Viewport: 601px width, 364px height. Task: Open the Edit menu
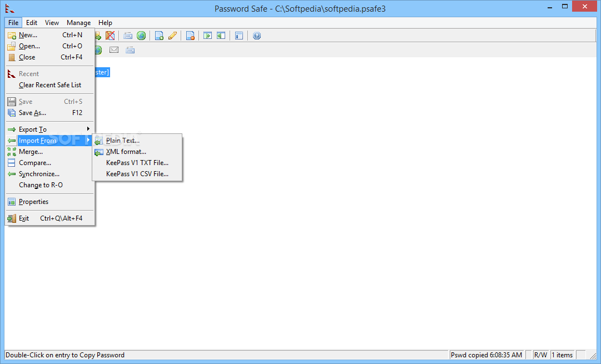(x=32, y=23)
